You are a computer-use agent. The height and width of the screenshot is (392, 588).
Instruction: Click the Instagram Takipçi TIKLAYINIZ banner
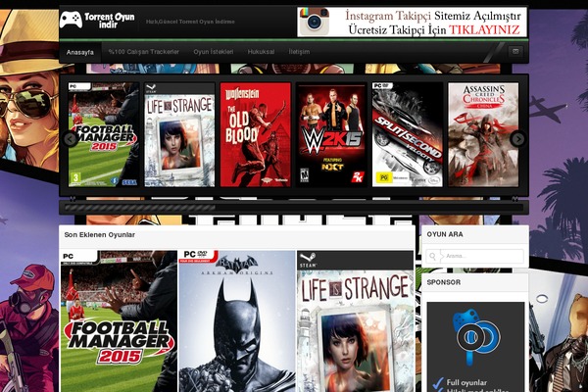(x=412, y=22)
